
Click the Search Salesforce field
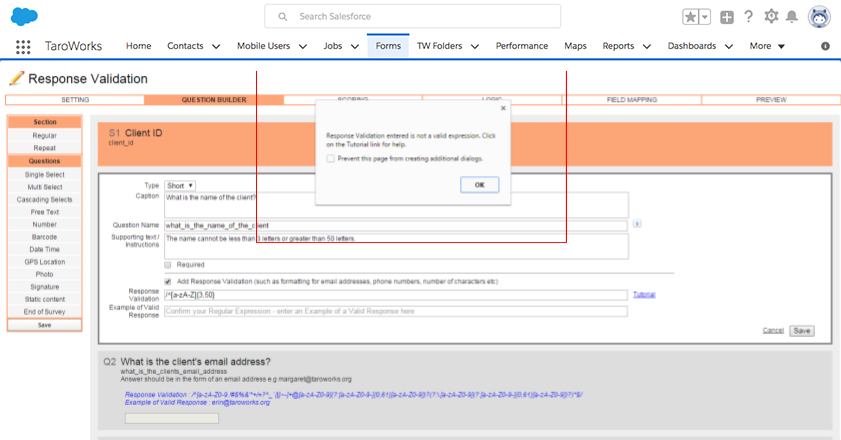tap(412, 17)
